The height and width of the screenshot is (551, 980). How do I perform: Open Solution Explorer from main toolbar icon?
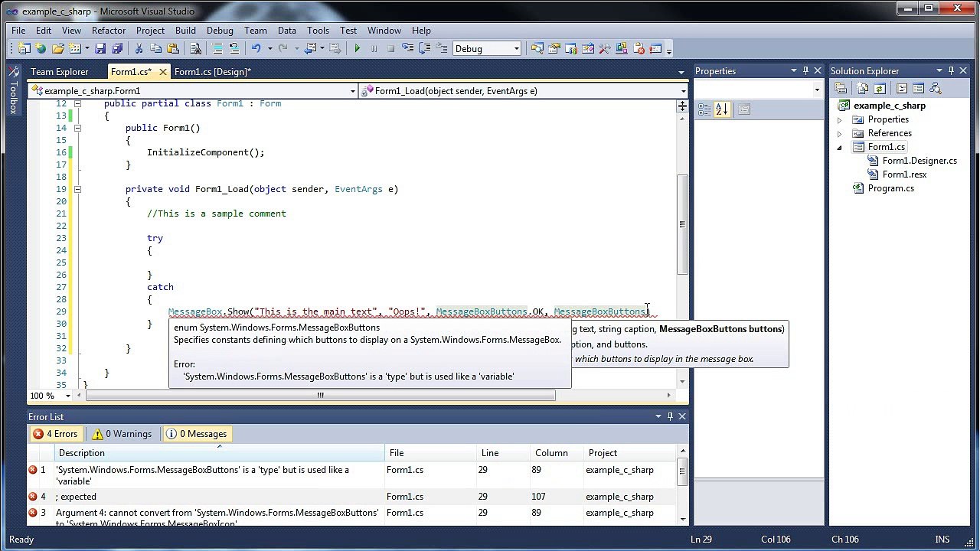click(537, 49)
